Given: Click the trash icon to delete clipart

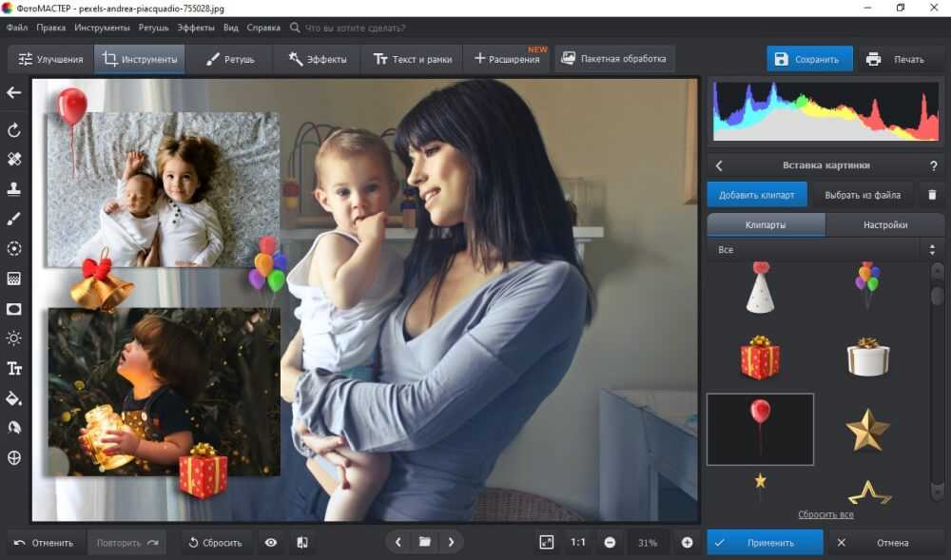Looking at the screenshot, I should point(931,195).
